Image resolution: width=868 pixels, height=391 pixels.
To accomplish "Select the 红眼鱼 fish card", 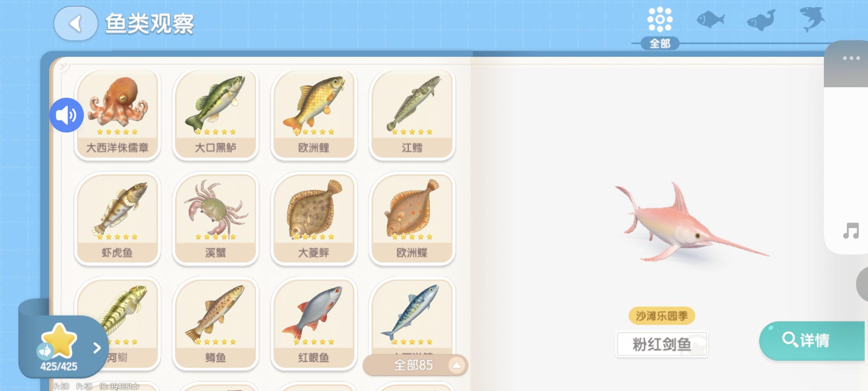I will pos(314,324).
